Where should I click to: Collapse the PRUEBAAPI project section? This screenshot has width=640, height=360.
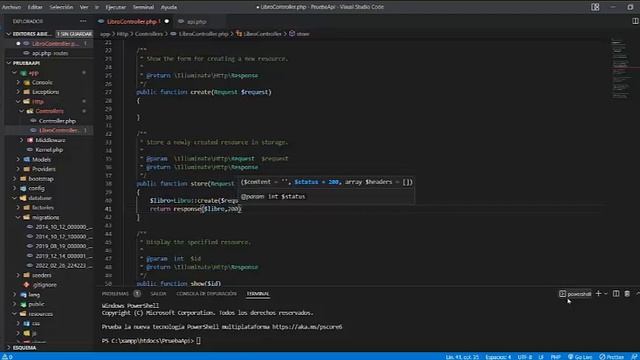[9, 63]
